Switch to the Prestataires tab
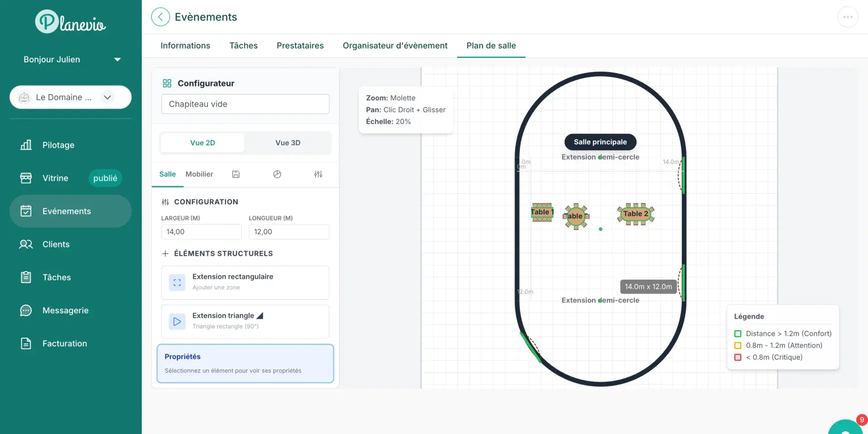 [300, 46]
